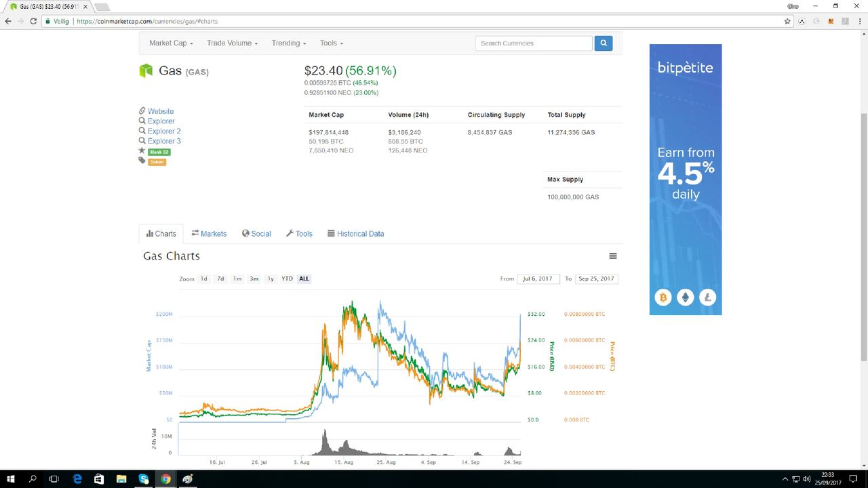This screenshot has width=868, height=488.
Task: Set chart zoom to 1y
Action: (x=271, y=279)
